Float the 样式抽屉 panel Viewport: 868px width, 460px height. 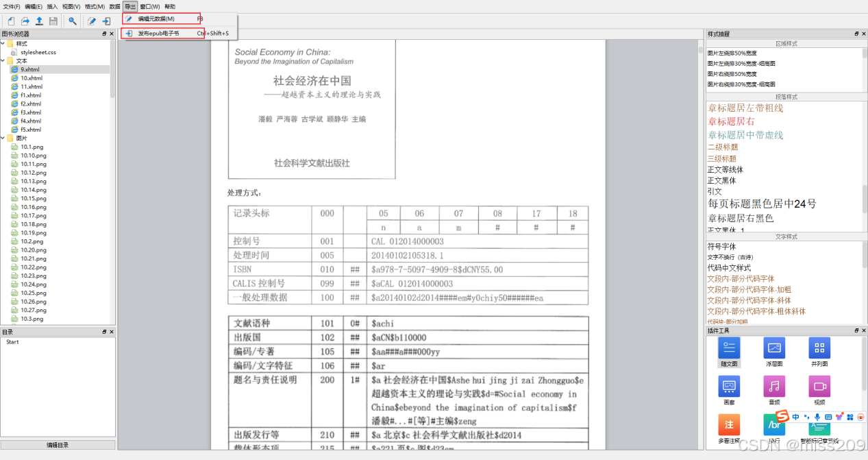tap(856, 34)
